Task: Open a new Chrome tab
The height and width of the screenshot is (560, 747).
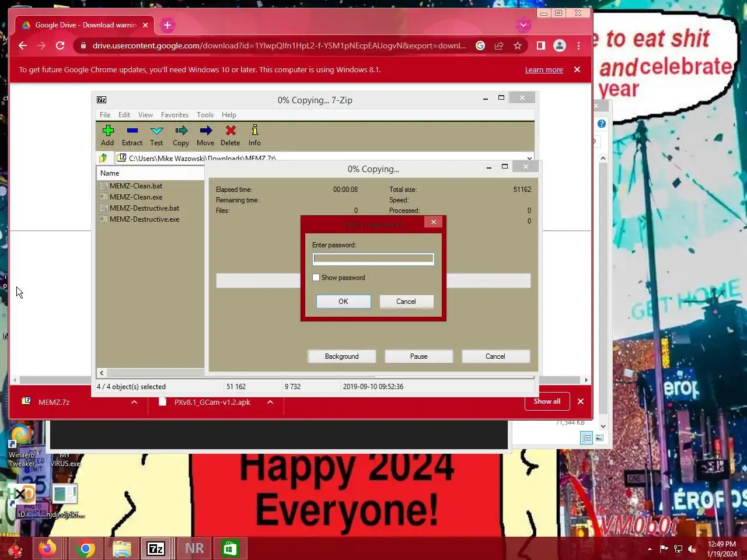Action: [167, 25]
